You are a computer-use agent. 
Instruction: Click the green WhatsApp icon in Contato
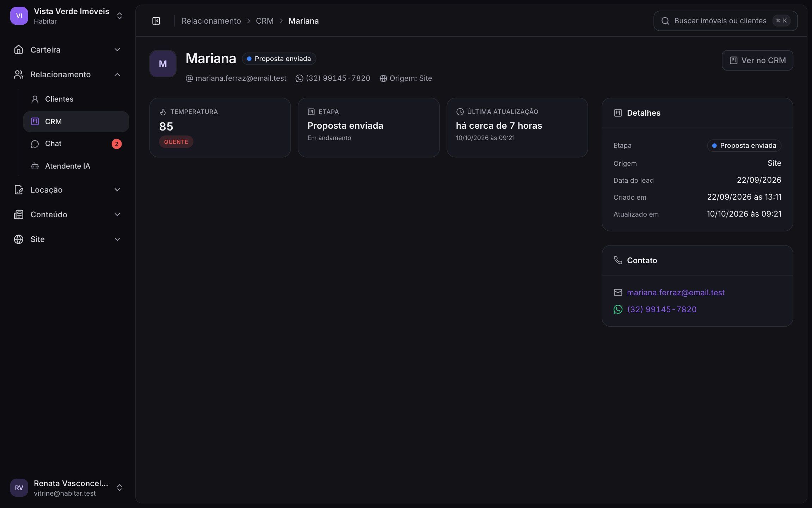click(x=618, y=309)
